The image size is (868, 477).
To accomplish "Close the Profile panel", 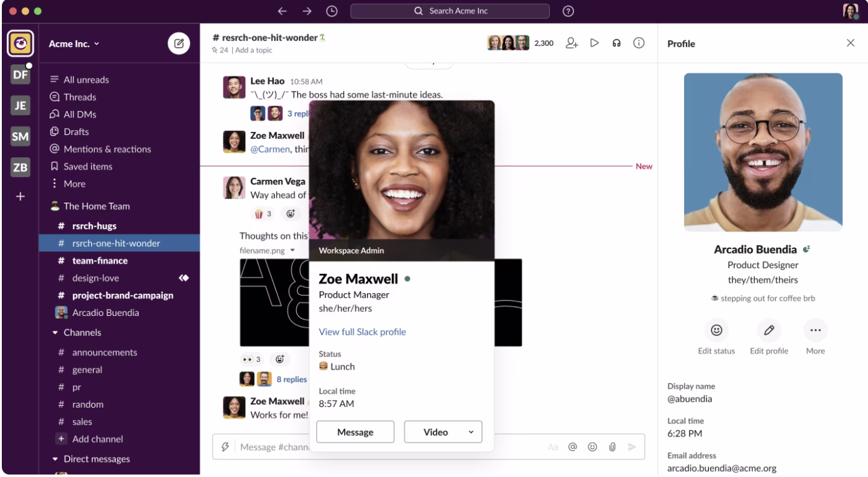I will pyautogui.click(x=851, y=43).
